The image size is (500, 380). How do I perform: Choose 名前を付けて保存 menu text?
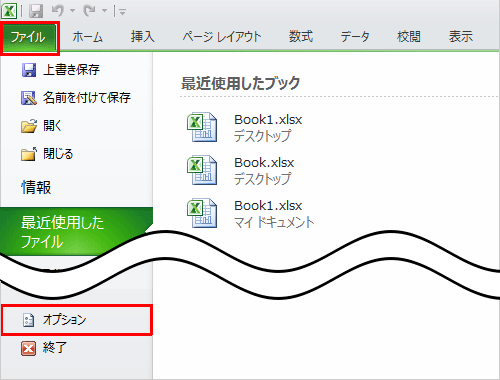[87, 98]
